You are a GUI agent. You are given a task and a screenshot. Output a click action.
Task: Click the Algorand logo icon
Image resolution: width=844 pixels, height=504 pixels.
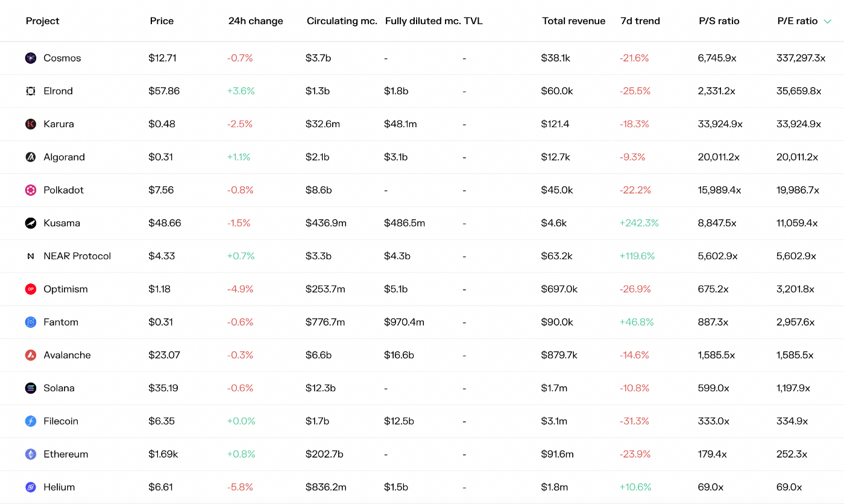click(31, 157)
